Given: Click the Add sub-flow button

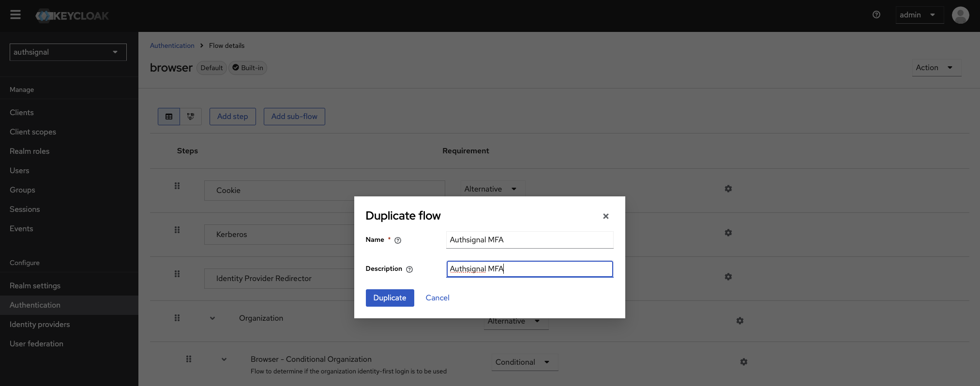Looking at the screenshot, I should [x=294, y=117].
